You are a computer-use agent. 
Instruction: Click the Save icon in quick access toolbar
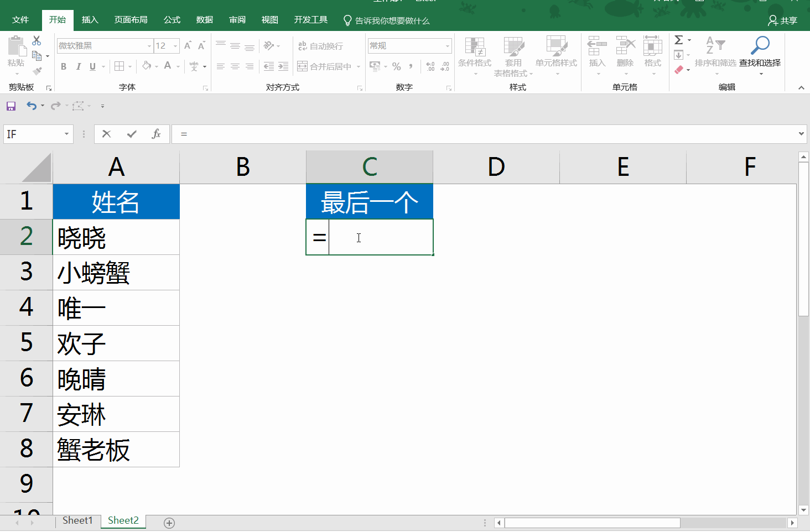11,106
